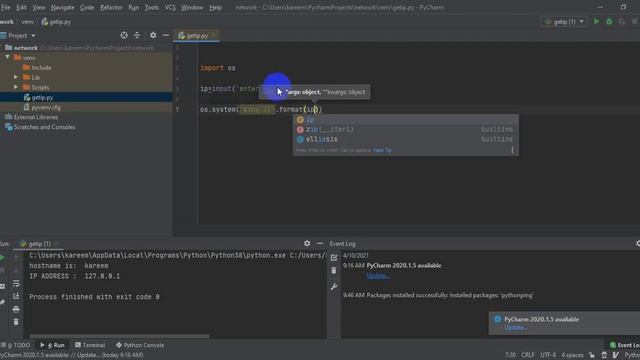Collapse the venv folder
Viewport: 640px width, 360px height.
7,58
